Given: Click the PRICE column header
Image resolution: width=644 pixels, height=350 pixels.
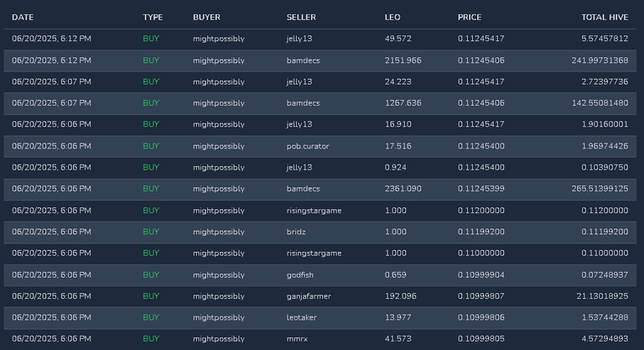Looking at the screenshot, I should point(470,18).
